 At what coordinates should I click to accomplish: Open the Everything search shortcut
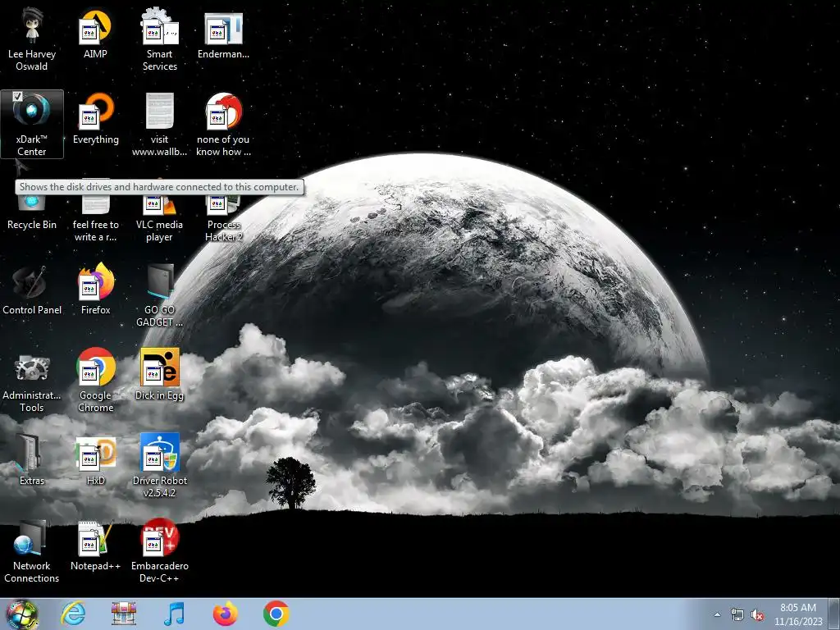(x=96, y=120)
